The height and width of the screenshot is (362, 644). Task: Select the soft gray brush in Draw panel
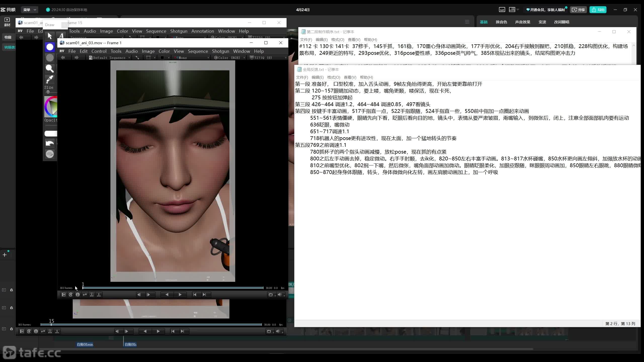pyautogui.click(x=50, y=58)
